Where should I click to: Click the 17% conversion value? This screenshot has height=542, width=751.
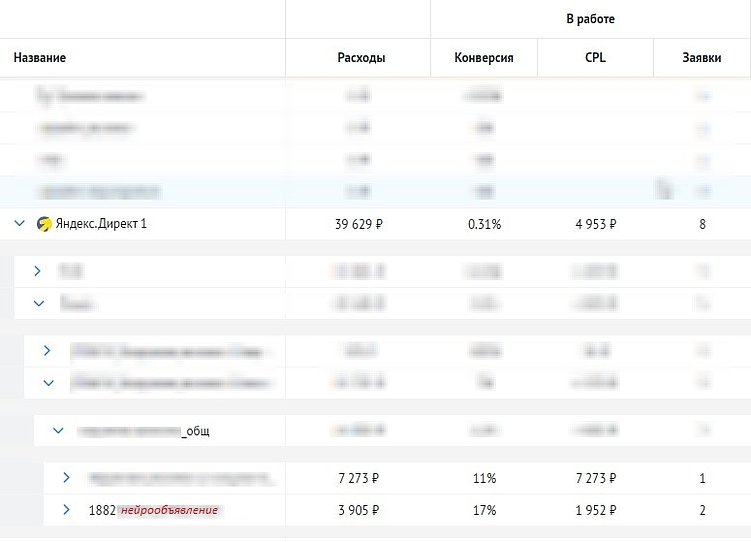click(x=484, y=510)
